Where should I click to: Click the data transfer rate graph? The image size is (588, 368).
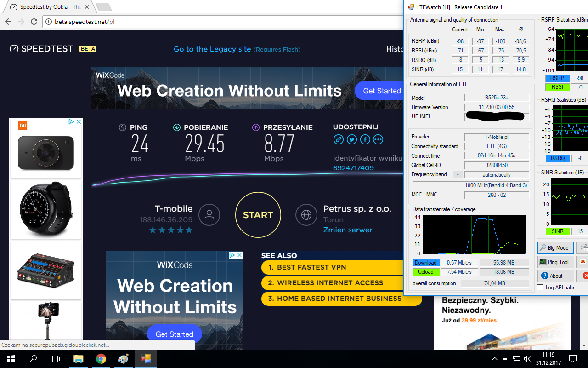(475, 235)
